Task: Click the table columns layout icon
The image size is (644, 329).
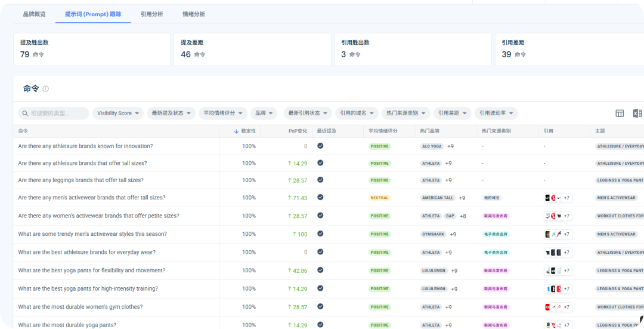Action: (x=620, y=113)
